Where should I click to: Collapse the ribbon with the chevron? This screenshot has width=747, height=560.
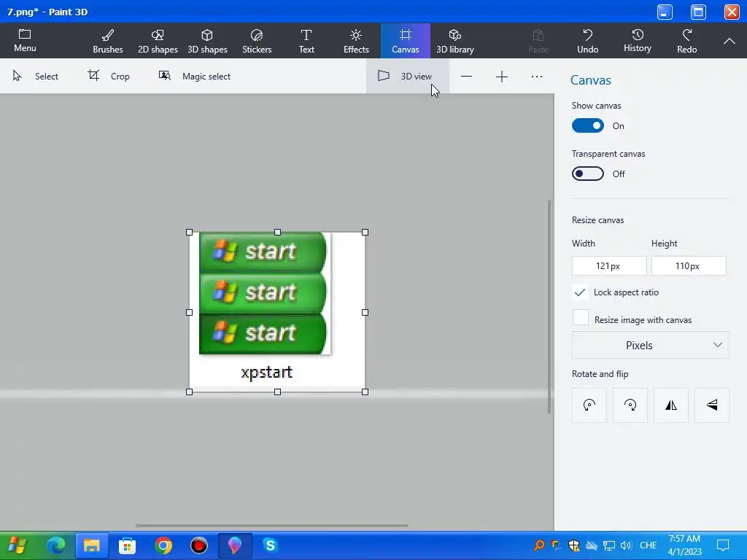point(729,41)
